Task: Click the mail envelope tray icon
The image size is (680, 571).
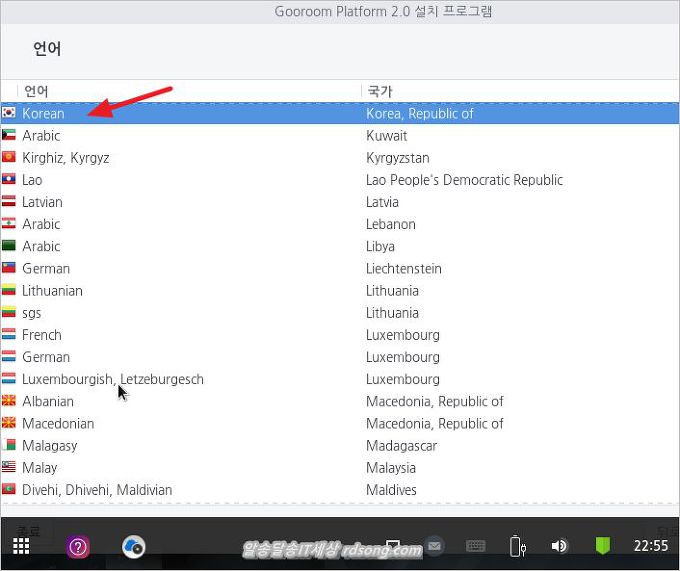Action: (434, 546)
